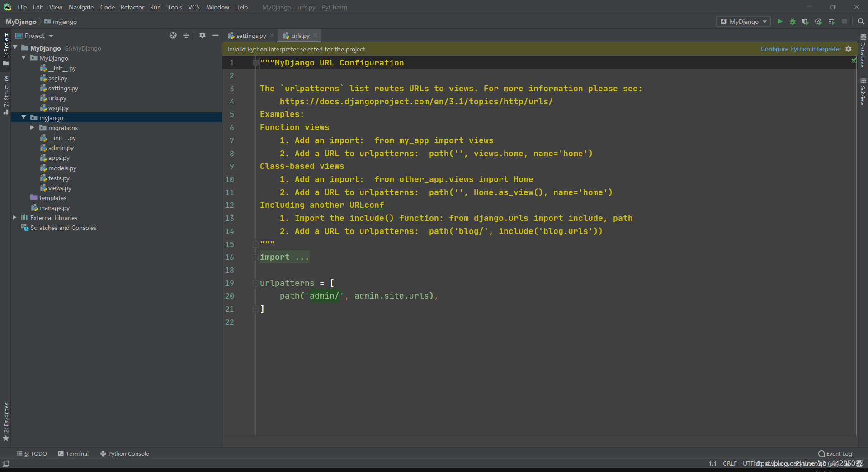This screenshot has height=472, width=868.
Task: Click the concurrency diagram run icon
Action: click(831, 22)
